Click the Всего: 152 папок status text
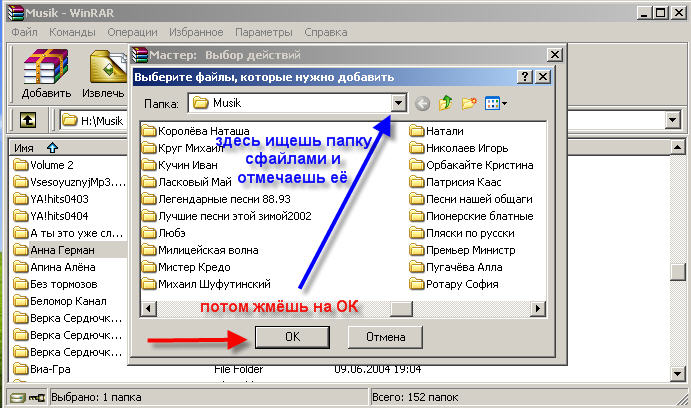691x408 pixels. pos(415,397)
